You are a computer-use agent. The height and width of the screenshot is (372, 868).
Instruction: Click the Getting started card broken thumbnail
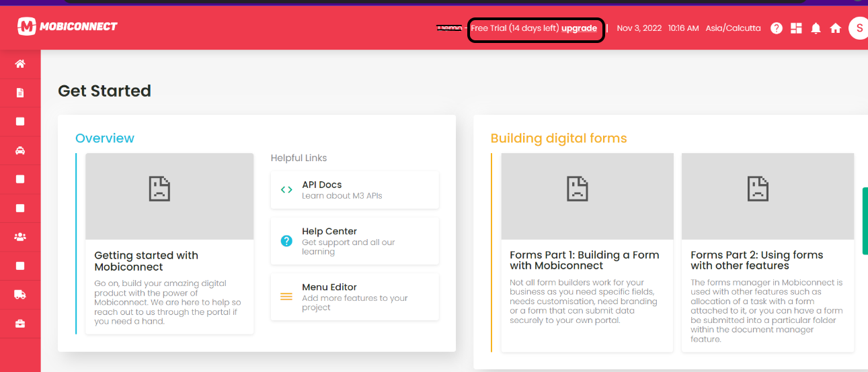click(x=169, y=196)
